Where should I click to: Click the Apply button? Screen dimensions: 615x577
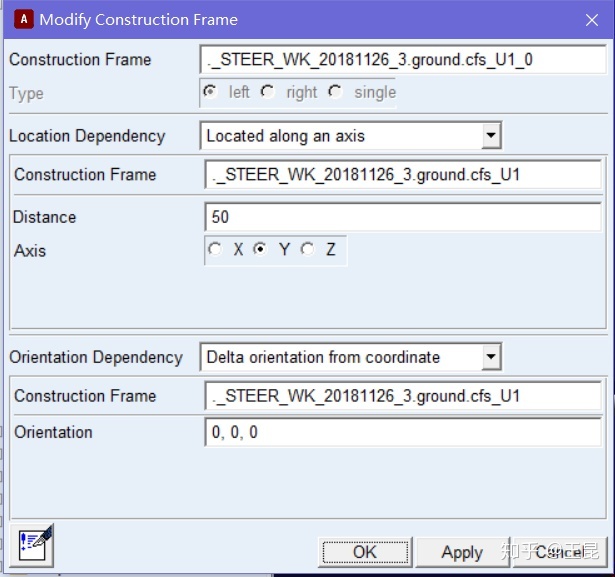[462, 552]
